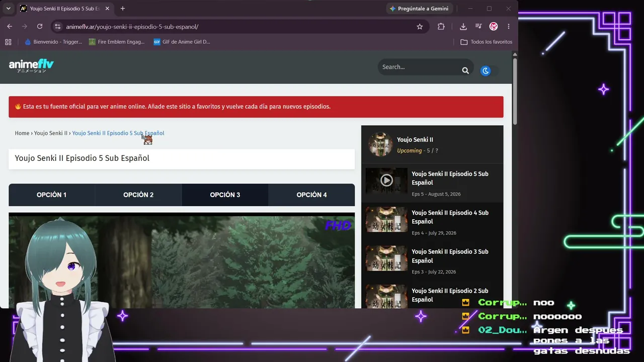Toggle the dark mode moon switch
The image size is (644, 362).
coord(488,71)
